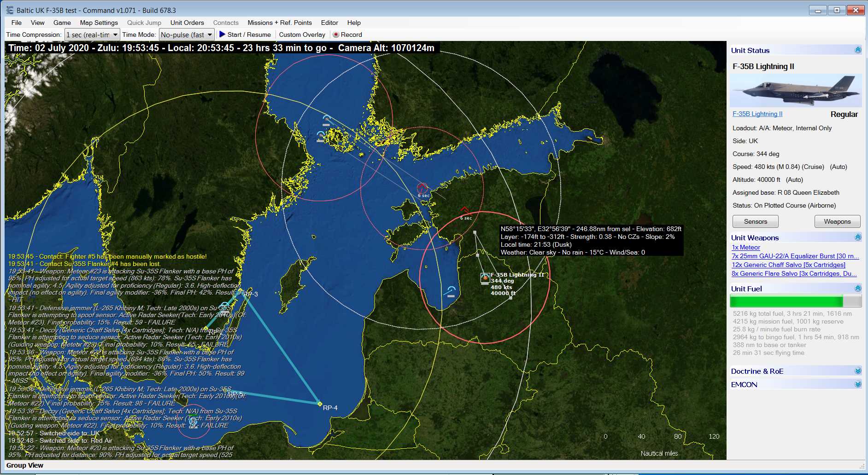Viewport: 868px width, 475px height.
Task: Open the Help menu
Action: click(x=354, y=23)
